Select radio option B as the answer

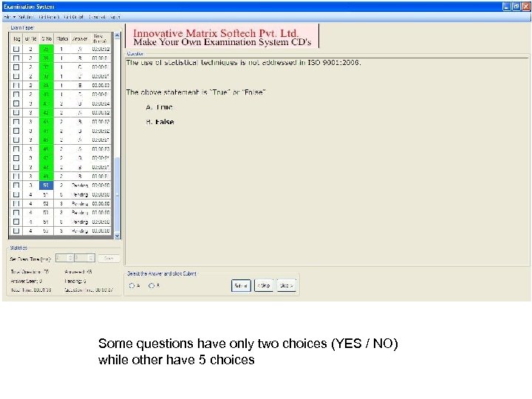coord(151,286)
